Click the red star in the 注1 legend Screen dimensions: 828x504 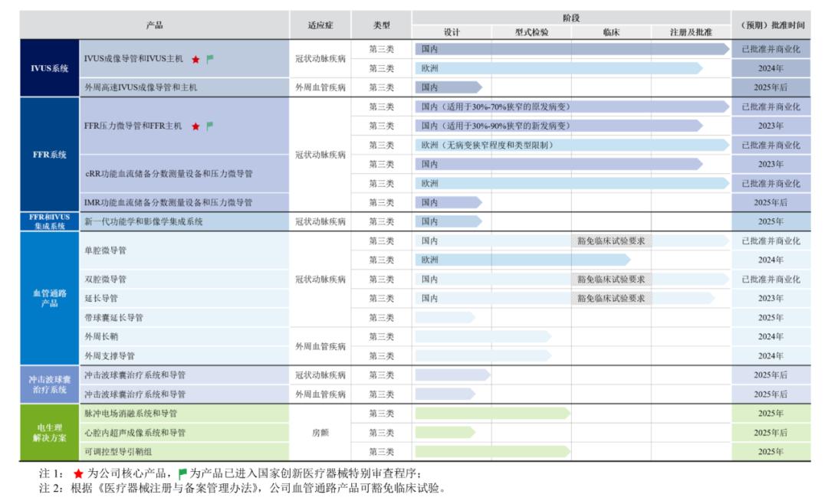pyautogui.click(x=78, y=474)
